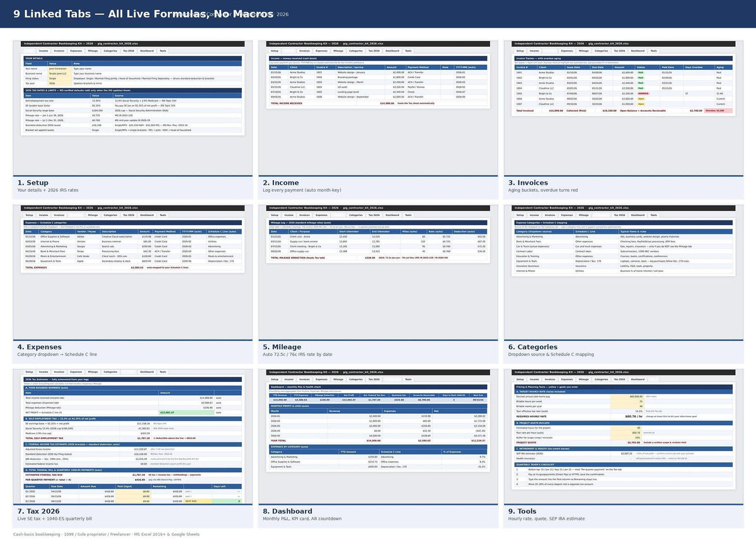Viewport: 756px width, 540px height.
Task: Click the estimated project hours cell in Tools
Action: click(x=626, y=428)
